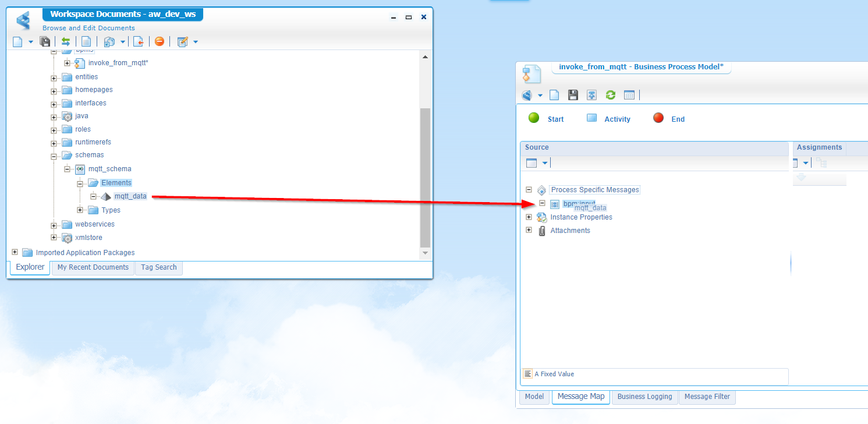The image size is (868, 424).
Task: Expand the interfaces folder
Action: click(x=54, y=104)
